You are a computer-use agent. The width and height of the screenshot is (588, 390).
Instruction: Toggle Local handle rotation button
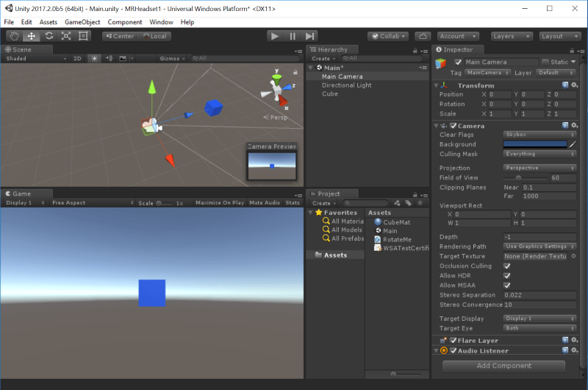click(x=154, y=36)
